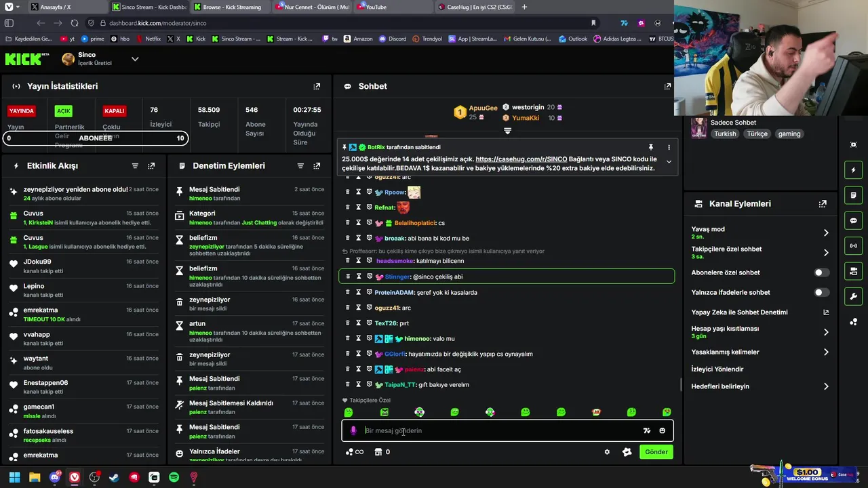
Task: Expand Hesap yaşı kısıtlaması settings
Action: 826,332
